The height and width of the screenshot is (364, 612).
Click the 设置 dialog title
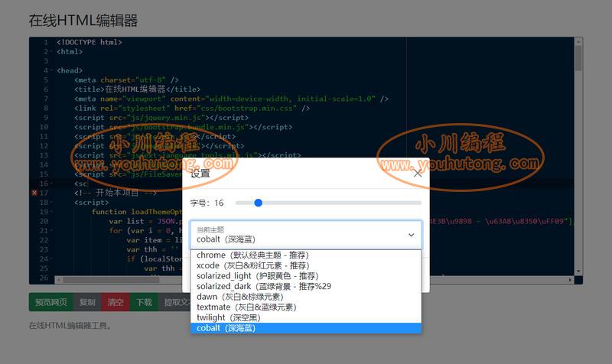tap(200, 174)
